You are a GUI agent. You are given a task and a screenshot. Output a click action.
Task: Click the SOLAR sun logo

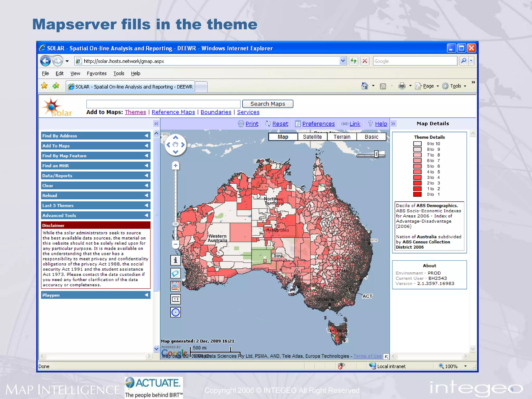(57, 107)
